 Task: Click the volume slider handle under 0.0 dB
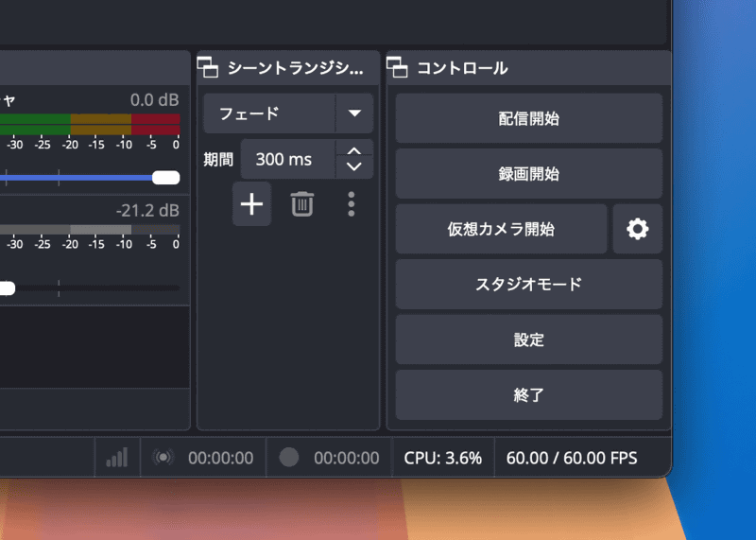click(166, 178)
